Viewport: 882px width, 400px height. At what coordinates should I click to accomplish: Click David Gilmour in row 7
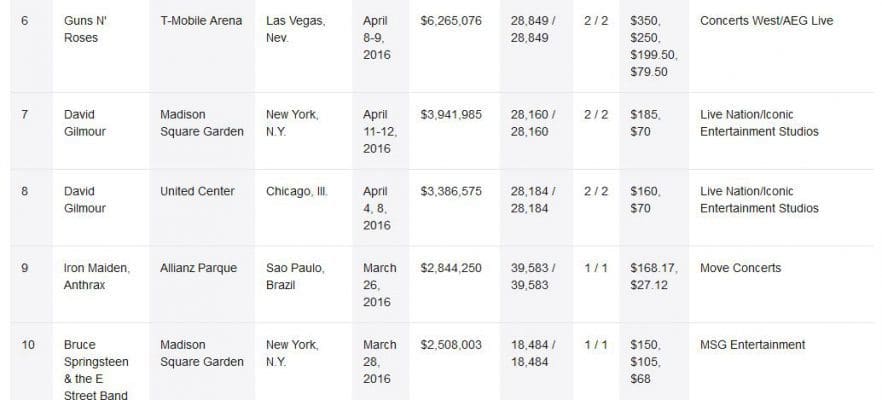tap(84, 123)
